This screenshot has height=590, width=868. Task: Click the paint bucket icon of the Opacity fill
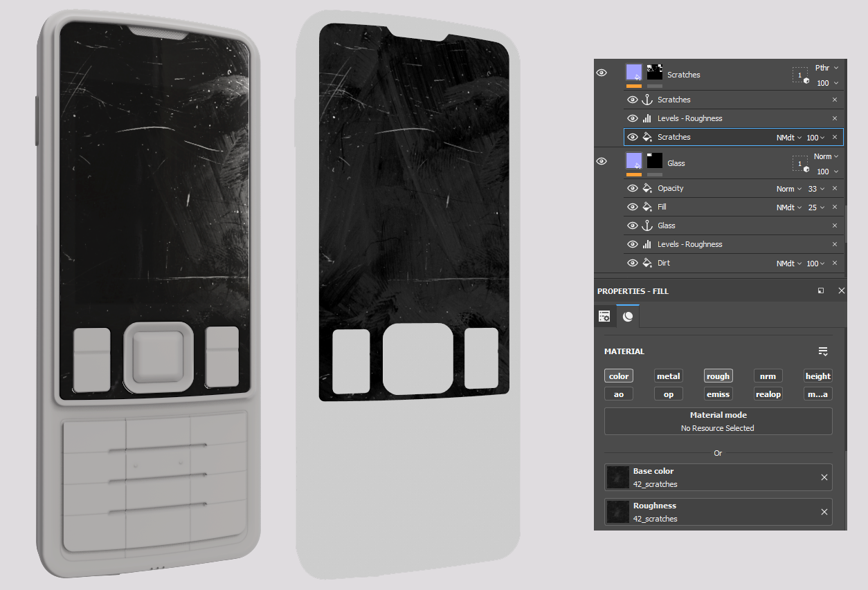647,188
